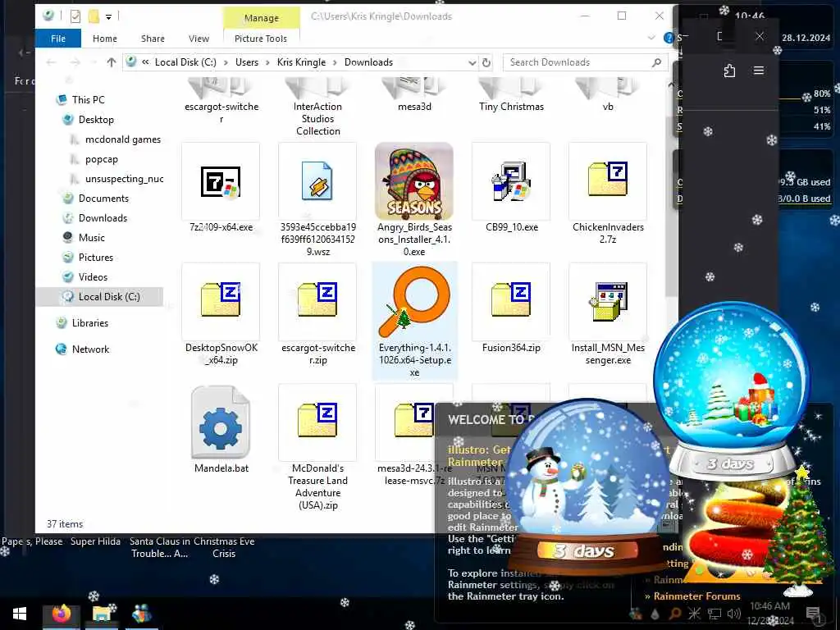This screenshot has height=630, width=840.
Task: Click File Explorer taskbar icon
Action: [x=101, y=614]
